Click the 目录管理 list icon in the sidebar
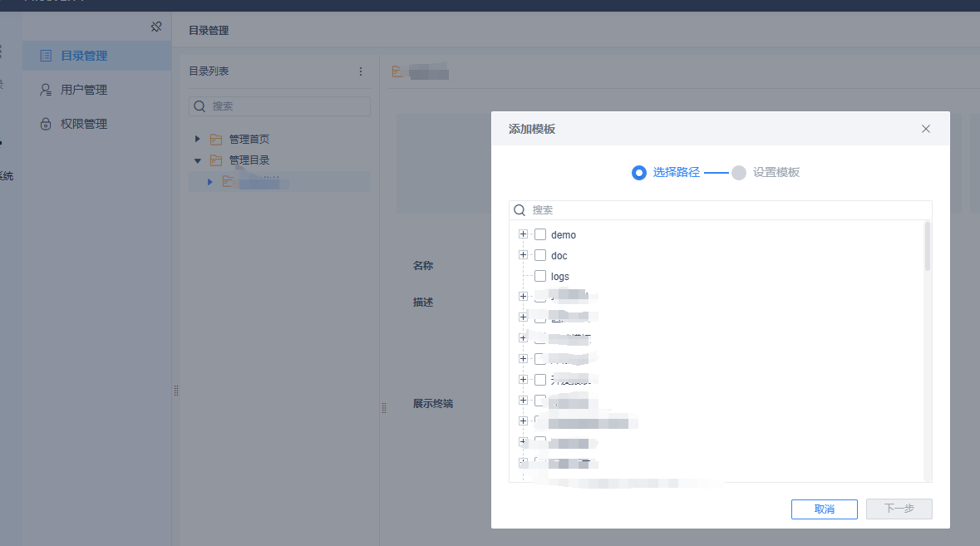980x546 pixels. (x=46, y=56)
